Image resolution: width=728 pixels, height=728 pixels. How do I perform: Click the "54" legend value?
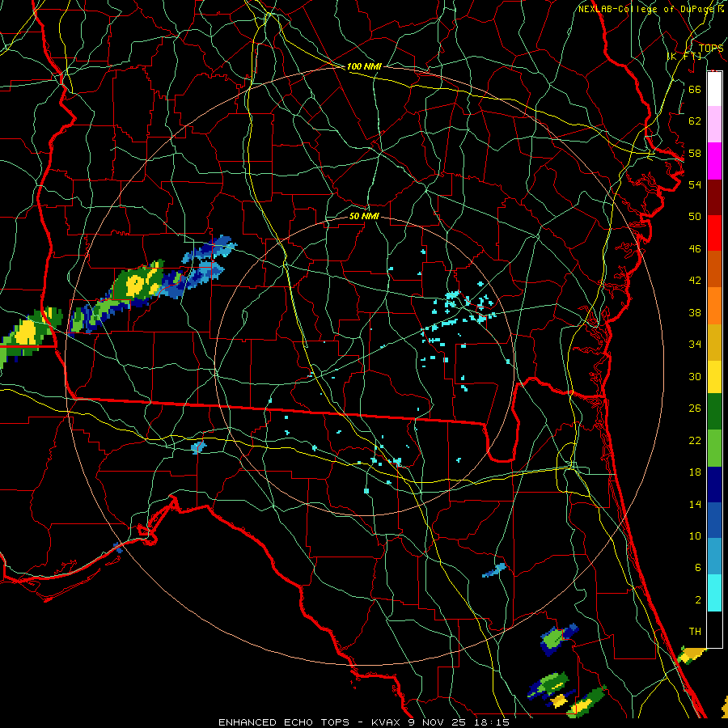click(695, 184)
